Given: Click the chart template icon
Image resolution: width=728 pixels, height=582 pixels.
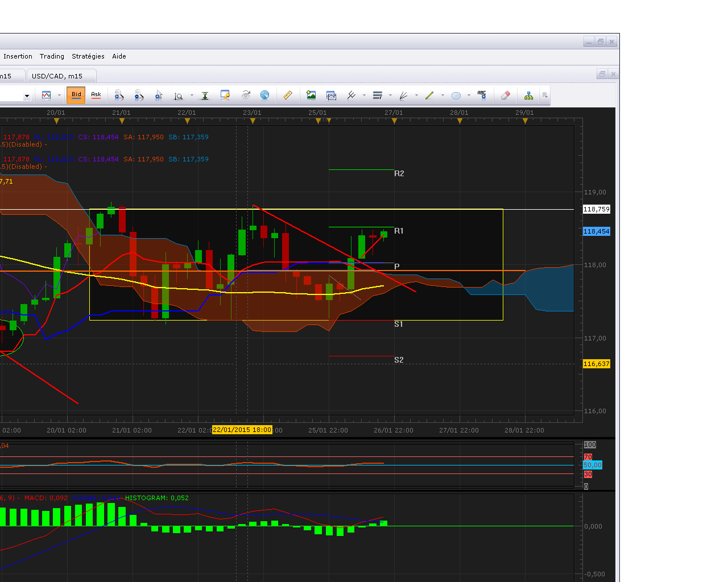Looking at the screenshot, I should click(331, 95).
